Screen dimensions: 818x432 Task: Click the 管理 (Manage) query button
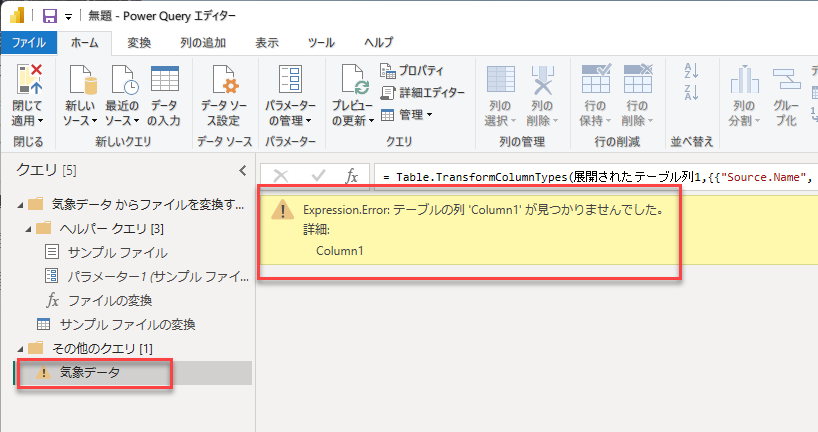coord(406,115)
